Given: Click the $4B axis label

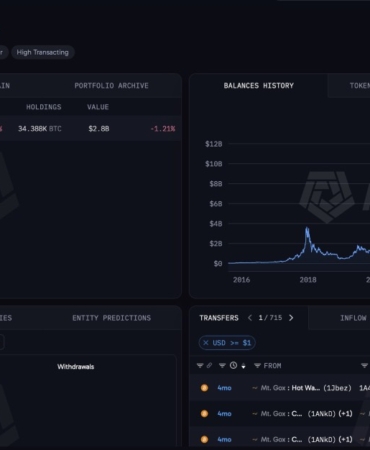Looking at the screenshot, I should 216,224.
